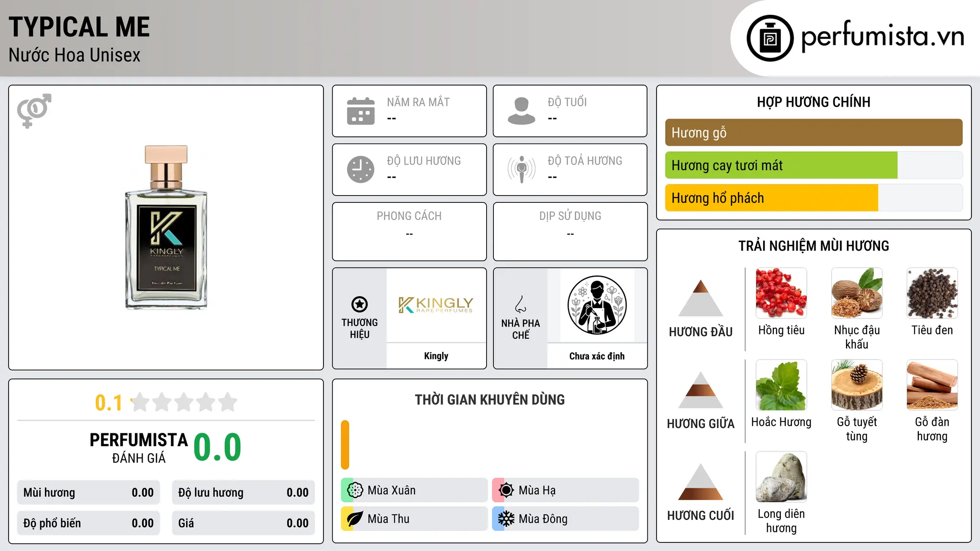Viewport: 980px width, 551px height.
Task: Click the Hồng tiêu note name
Action: click(x=781, y=330)
